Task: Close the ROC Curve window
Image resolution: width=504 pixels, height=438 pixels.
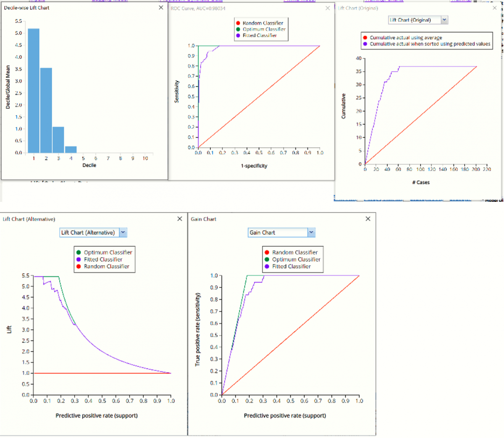Action: click(x=328, y=8)
